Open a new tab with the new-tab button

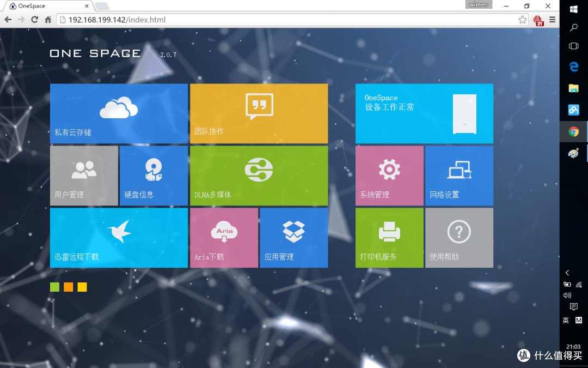tap(102, 6)
